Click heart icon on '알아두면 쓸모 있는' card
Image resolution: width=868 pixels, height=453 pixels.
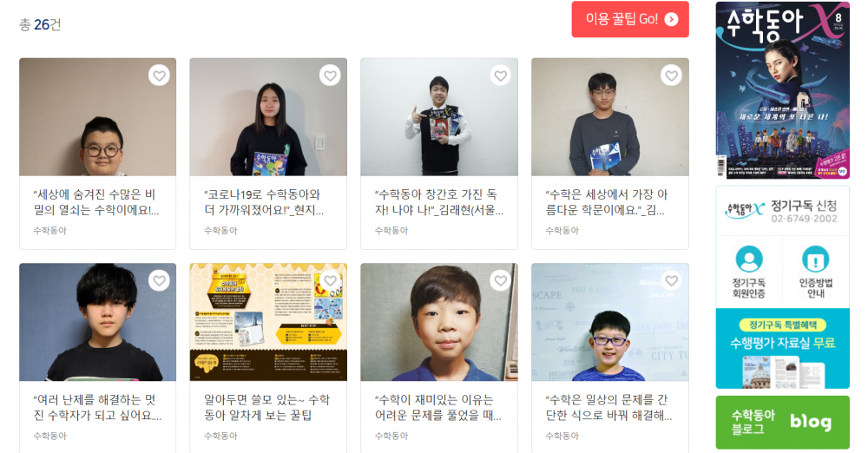tap(330, 281)
